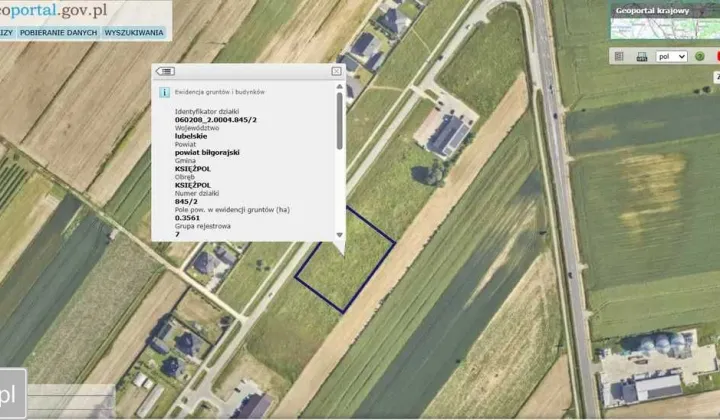Click the 'lubelskie' voivodeship value
The width and height of the screenshot is (720, 420).
pyautogui.click(x=191, y=136)
